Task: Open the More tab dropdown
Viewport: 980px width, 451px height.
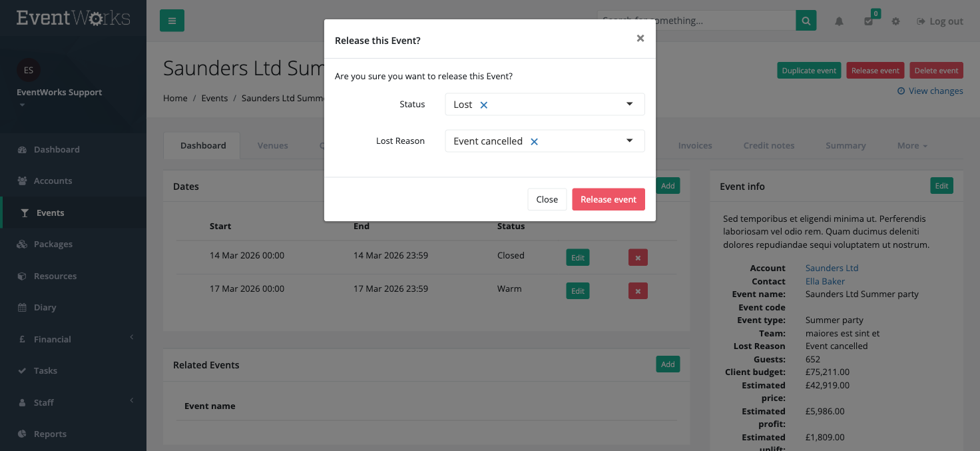Action: click(x=912, y=145)
